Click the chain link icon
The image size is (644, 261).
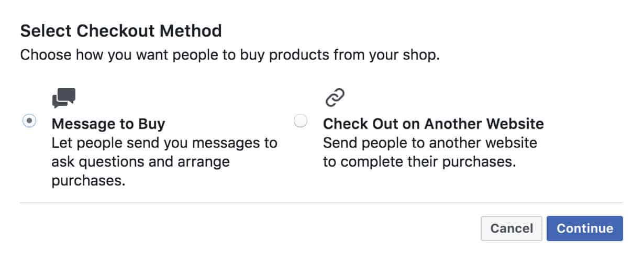click(x=335, y=98)
